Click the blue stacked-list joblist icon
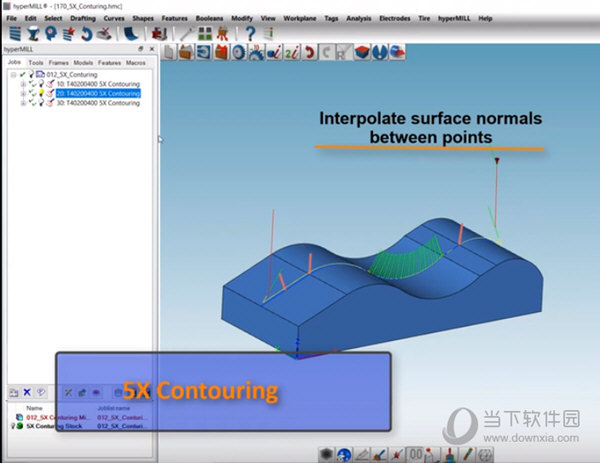Viewport: 600px width, 463px height. (15, 34)
